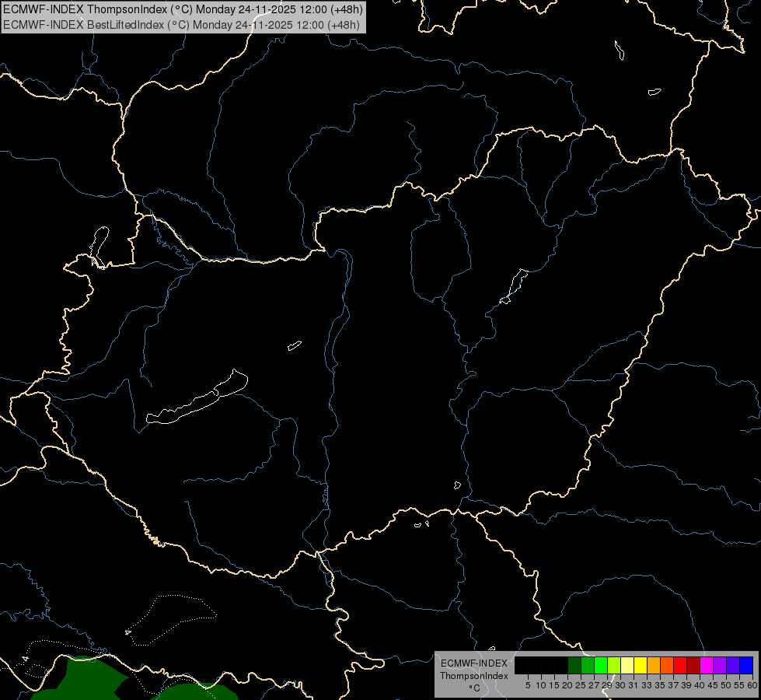Click the legend label ThompsonIndex

(x=474, y=676)
